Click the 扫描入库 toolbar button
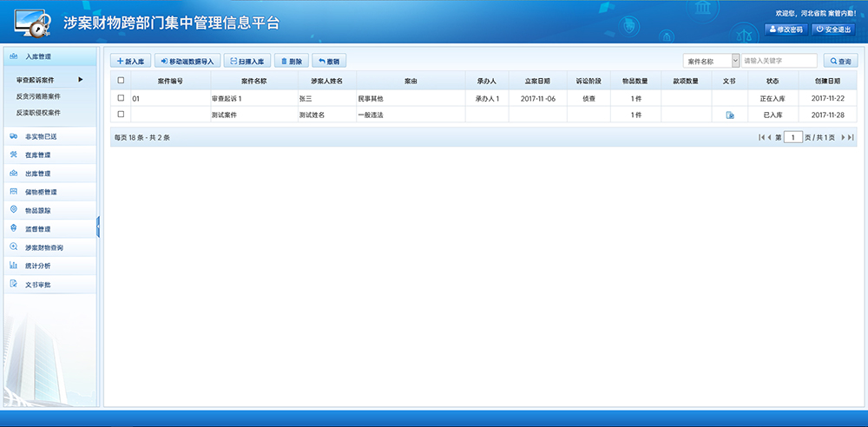 point(247,62)
